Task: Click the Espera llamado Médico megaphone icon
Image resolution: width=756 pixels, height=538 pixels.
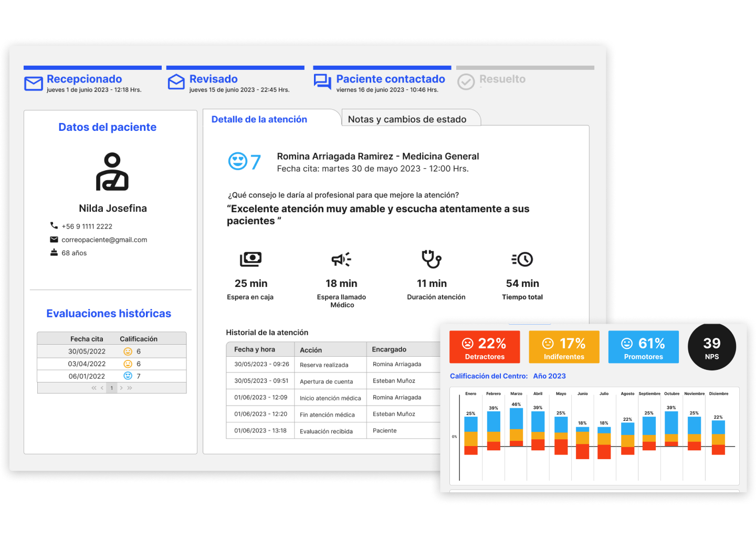Action: point(341,259)
